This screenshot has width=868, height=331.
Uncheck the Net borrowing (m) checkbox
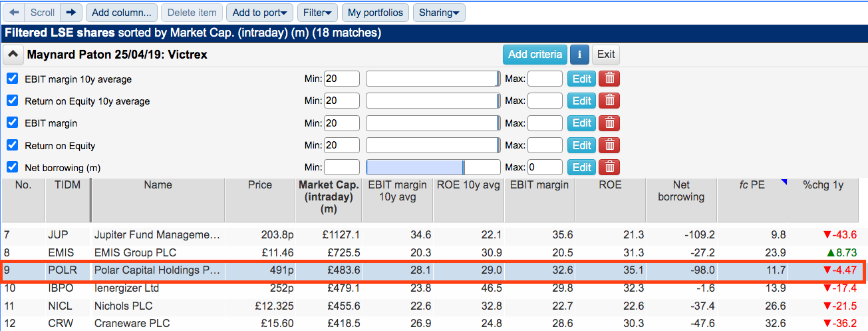[x=12, y=167]
